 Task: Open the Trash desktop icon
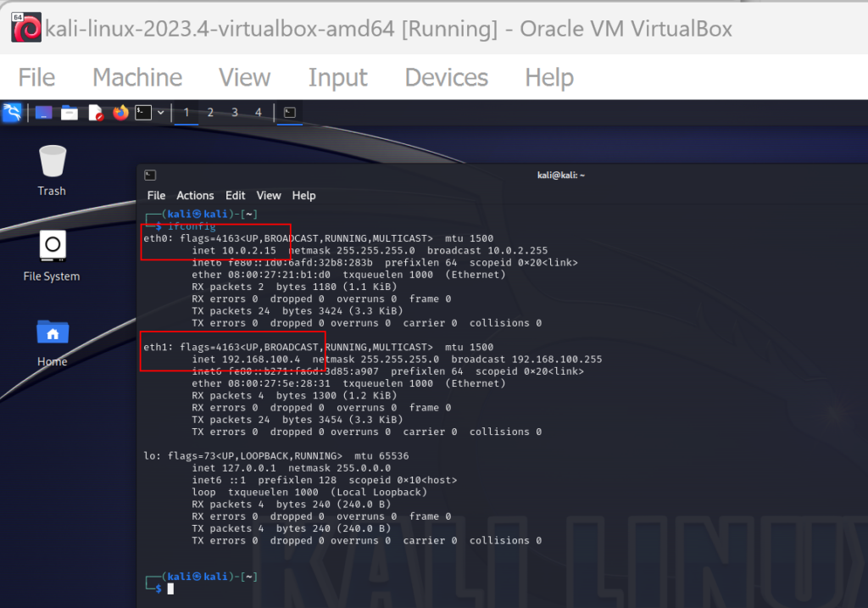coord(52,170)
